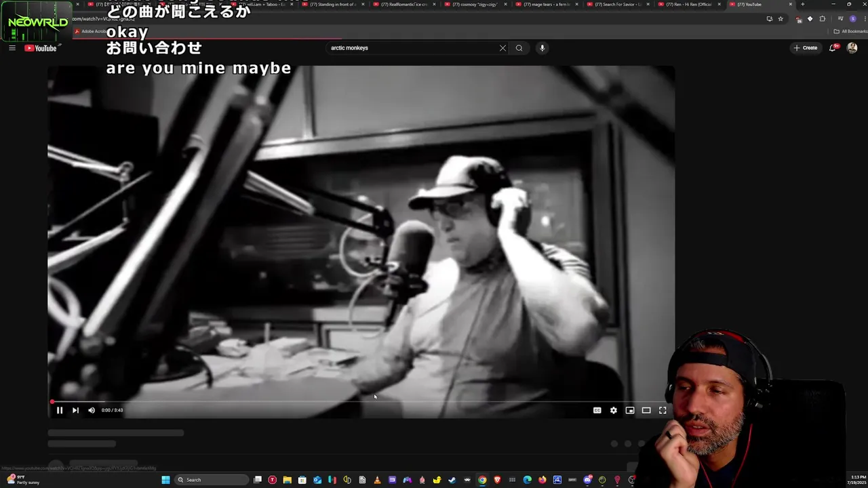Mute the video volume speaker icon
The width and height of the screenshot is (868, 488).
[92, 410]
